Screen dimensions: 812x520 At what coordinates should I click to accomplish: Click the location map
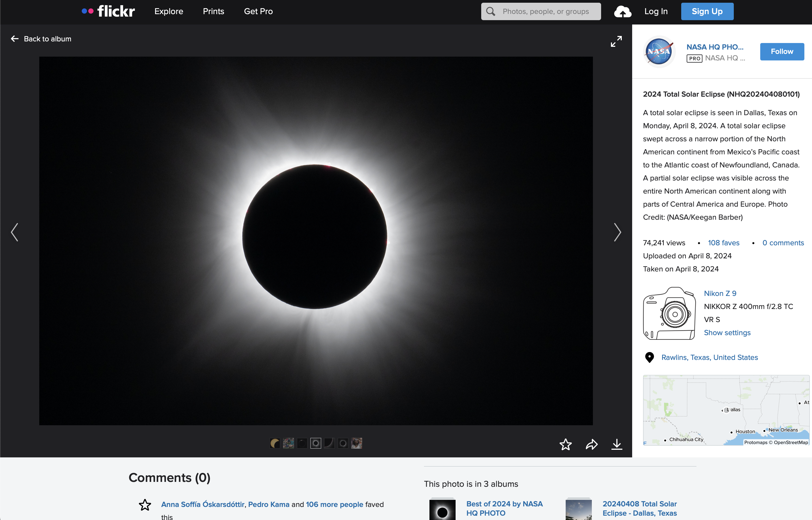[x=726, y=410]
